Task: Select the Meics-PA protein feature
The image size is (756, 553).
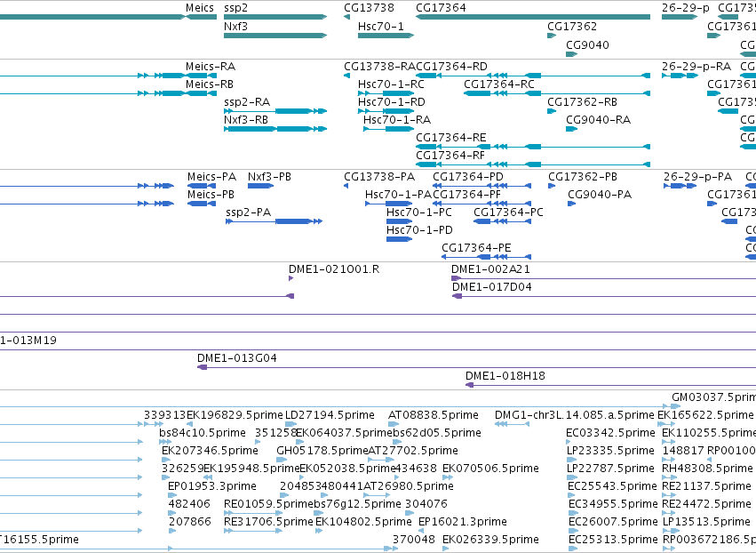Action: (x=202, y=186)
